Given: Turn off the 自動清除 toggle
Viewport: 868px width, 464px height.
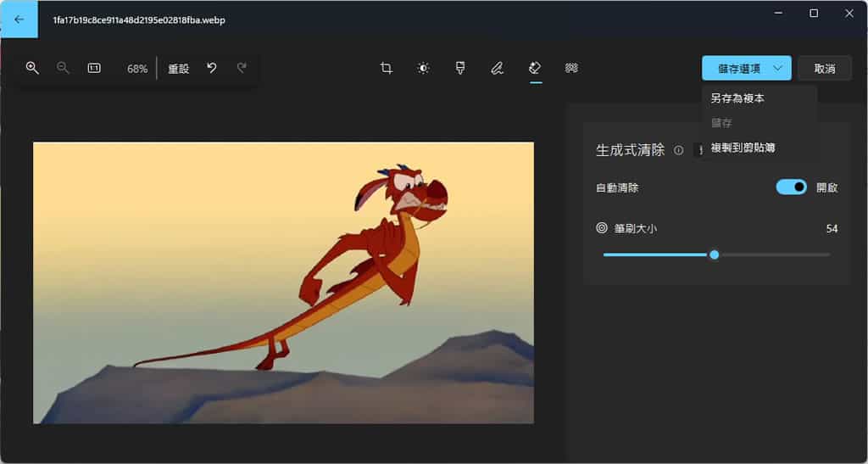Looking at the screenshot, I should point(791,187).
